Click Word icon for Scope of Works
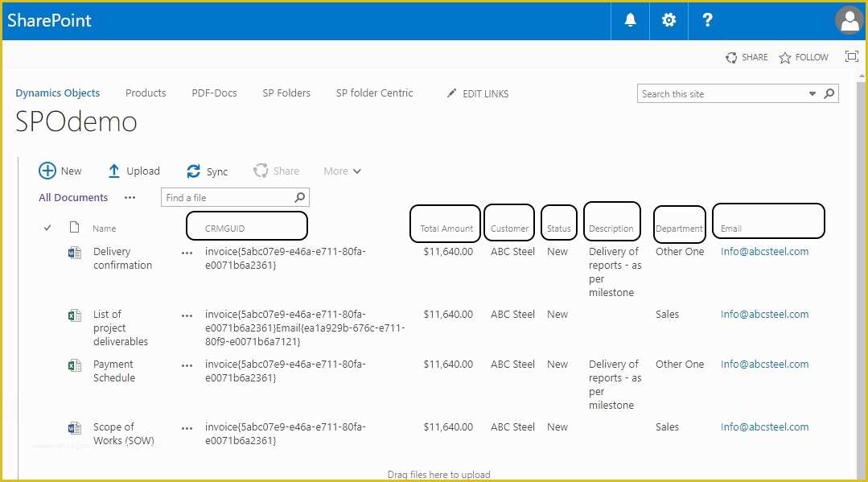 pyautogui.click(x=74, y=428)
